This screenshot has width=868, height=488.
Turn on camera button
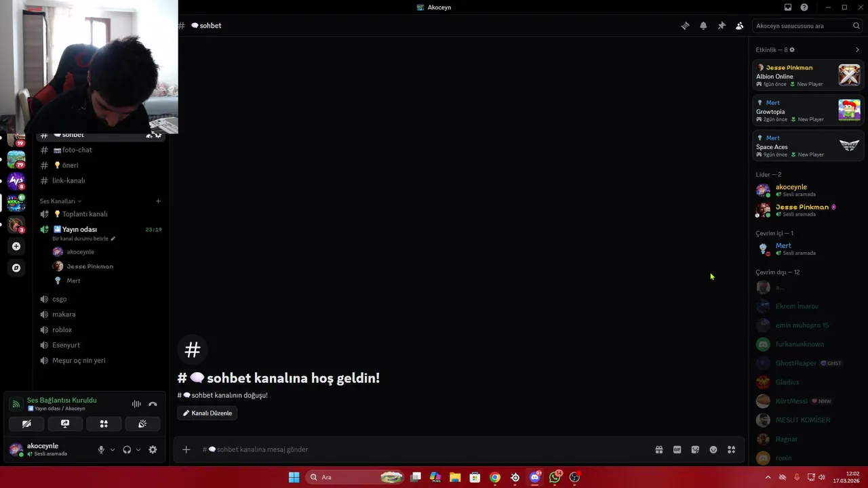[x=26, y=424]
